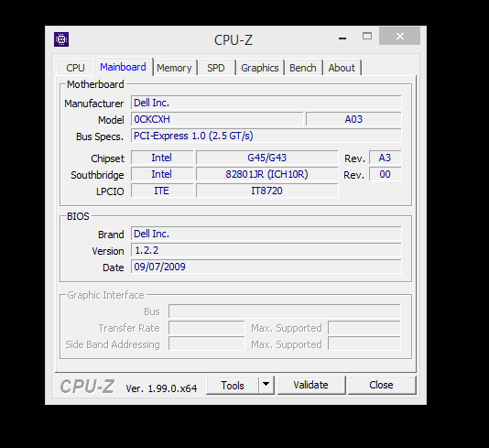Click the Southbridge vendor Intel field
The height and width of the screenshot is (448, 489).
tap(162, 174)
